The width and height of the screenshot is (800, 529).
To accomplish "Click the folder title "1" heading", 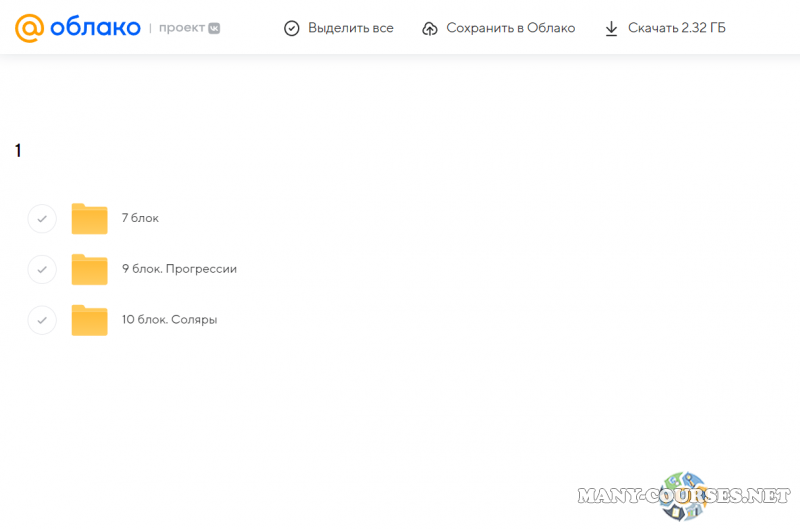I will click(18, 151).
